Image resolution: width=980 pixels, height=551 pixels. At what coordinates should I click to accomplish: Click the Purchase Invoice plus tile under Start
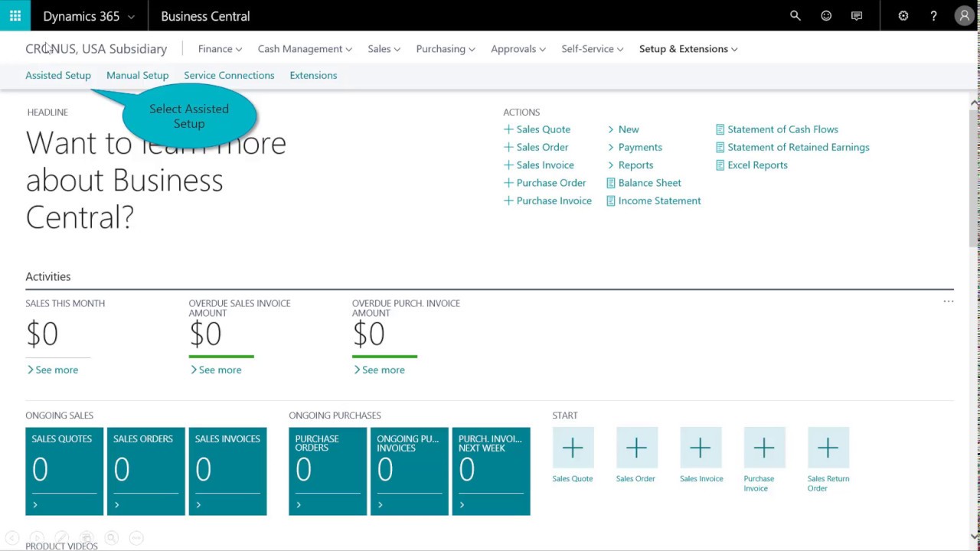click(764, 448)
